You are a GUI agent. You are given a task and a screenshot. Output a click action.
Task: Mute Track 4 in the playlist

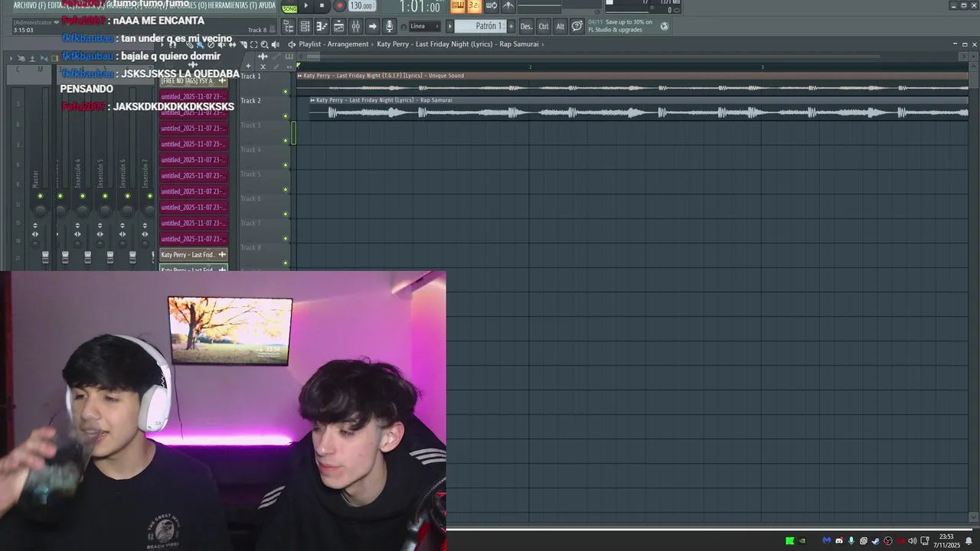286,165
